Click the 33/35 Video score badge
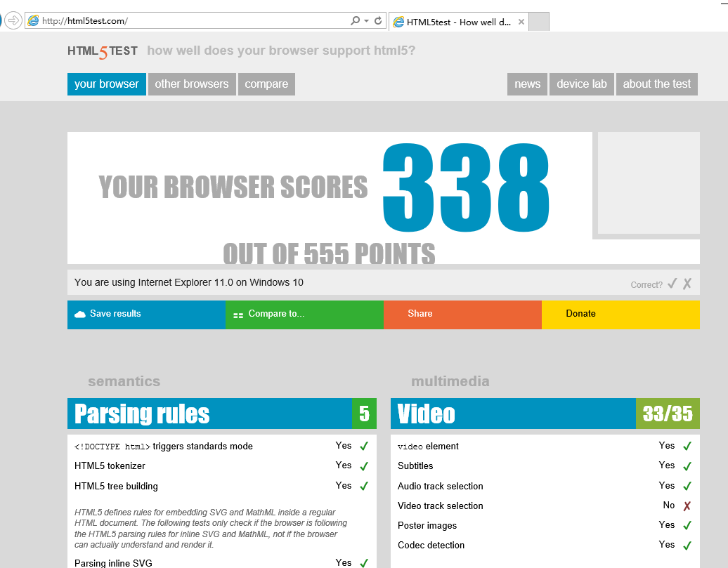The height and width of the screenshot is (568, 728). pyautogui.click(x=668, y=414)
